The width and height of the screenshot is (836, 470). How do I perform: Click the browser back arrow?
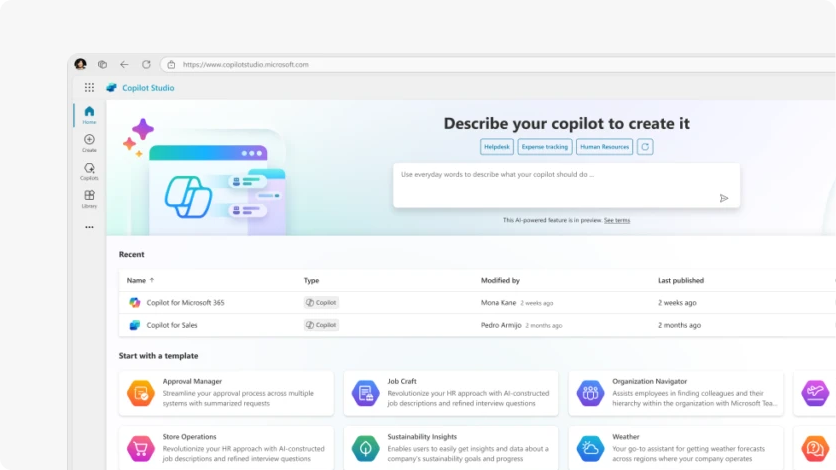click(124, 64)
